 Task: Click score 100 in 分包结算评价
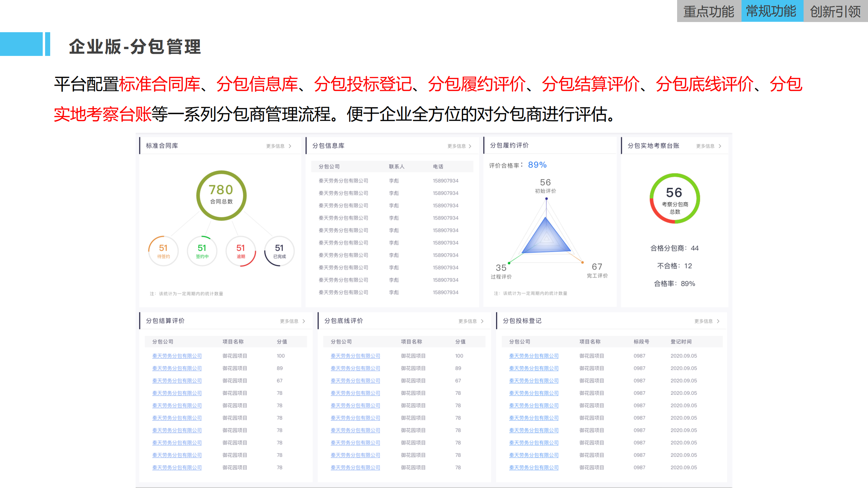281,356
